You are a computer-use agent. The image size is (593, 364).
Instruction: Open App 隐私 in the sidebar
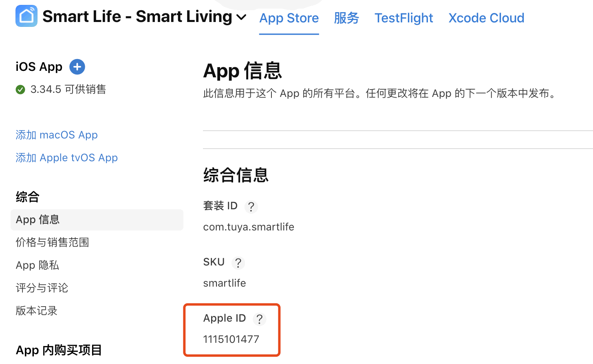[x=37, y=265]
